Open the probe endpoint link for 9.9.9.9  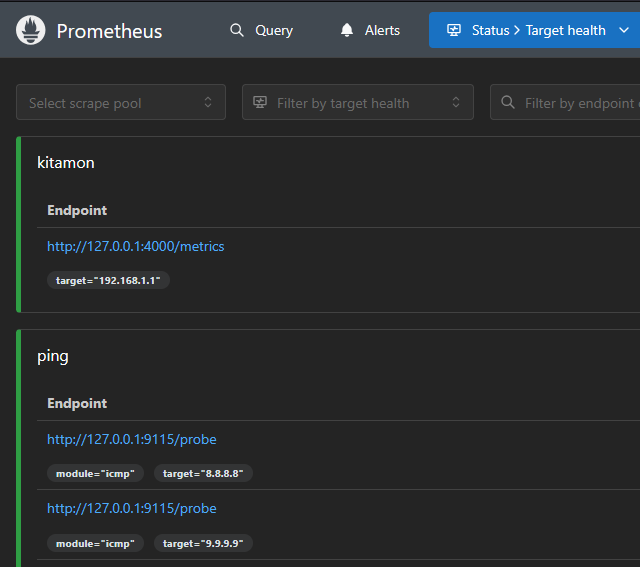[x=132, y=508]
